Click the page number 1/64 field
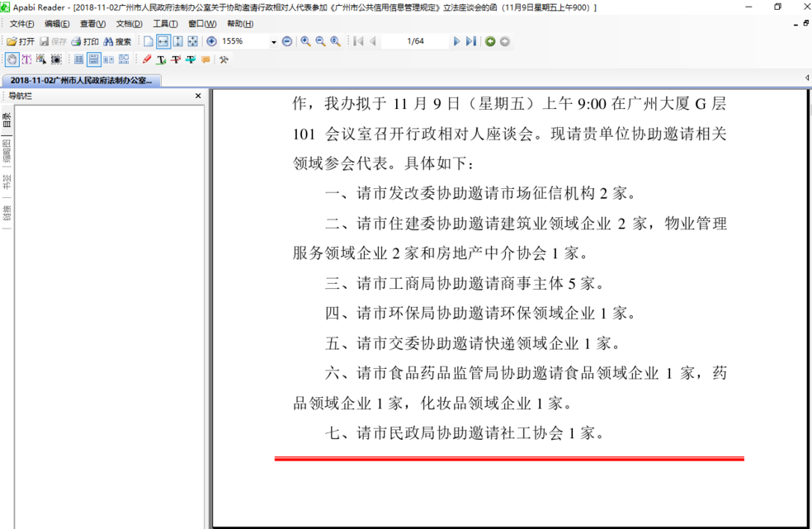Screen dimensions: 812x529 [x=415, y=41]
